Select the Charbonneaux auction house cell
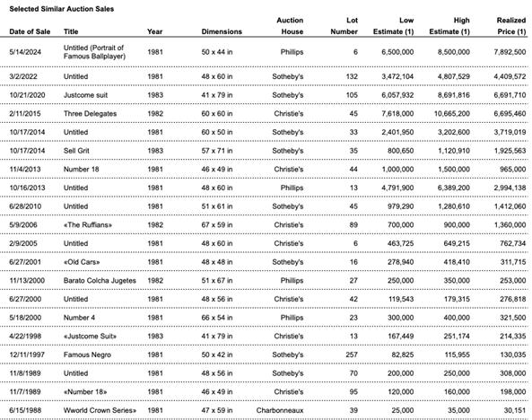The height and width of the screenshot is (420, 532). pyautogui.click(x=280, y=410)
